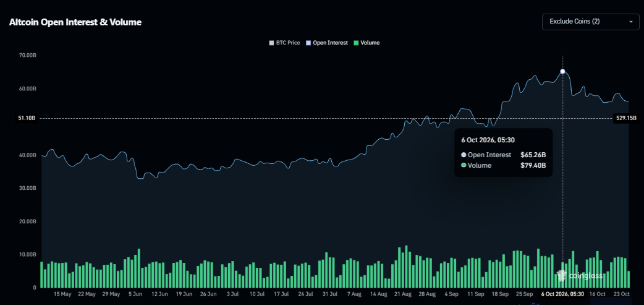This screenshot has height=305, width=644.
Task: Click the green Volume legend swatch
Action: (x=357, y=43)
